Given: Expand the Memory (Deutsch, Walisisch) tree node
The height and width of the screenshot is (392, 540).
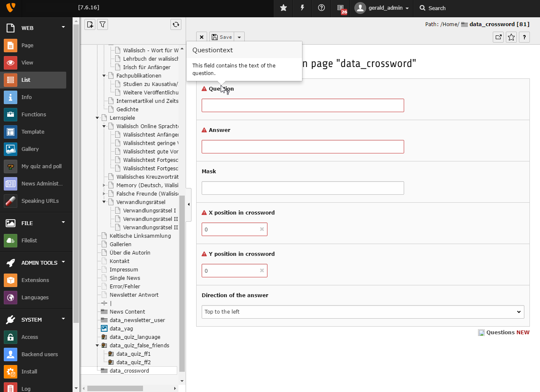Looking at the screenshot, I should (104, 185).
